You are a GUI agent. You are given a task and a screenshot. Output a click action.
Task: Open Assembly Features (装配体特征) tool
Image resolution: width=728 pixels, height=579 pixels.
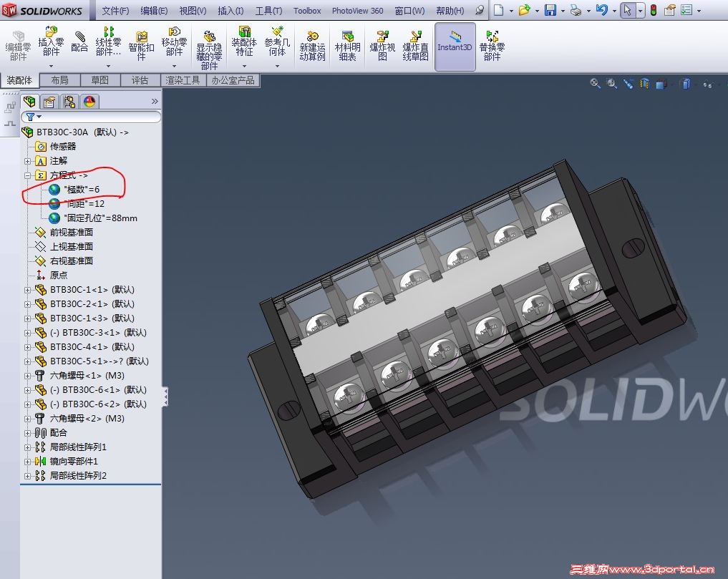[244, 42]
